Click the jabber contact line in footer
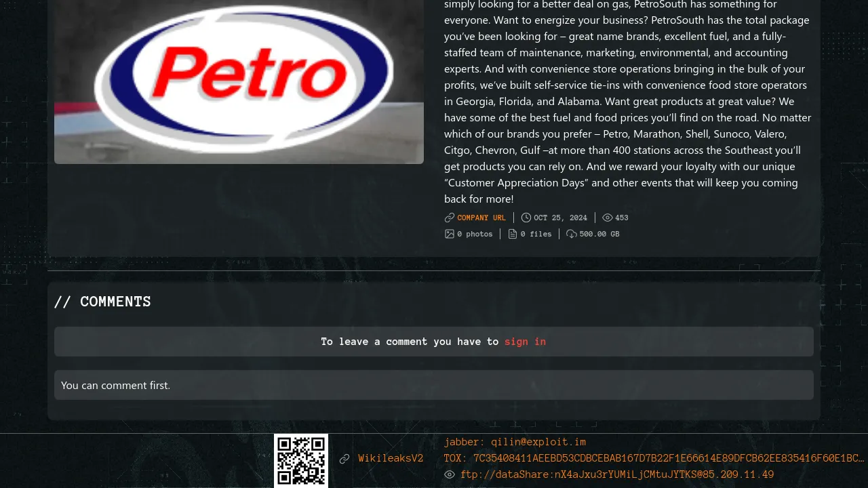Screen dimensions: 868x488 tap(515, 442)
